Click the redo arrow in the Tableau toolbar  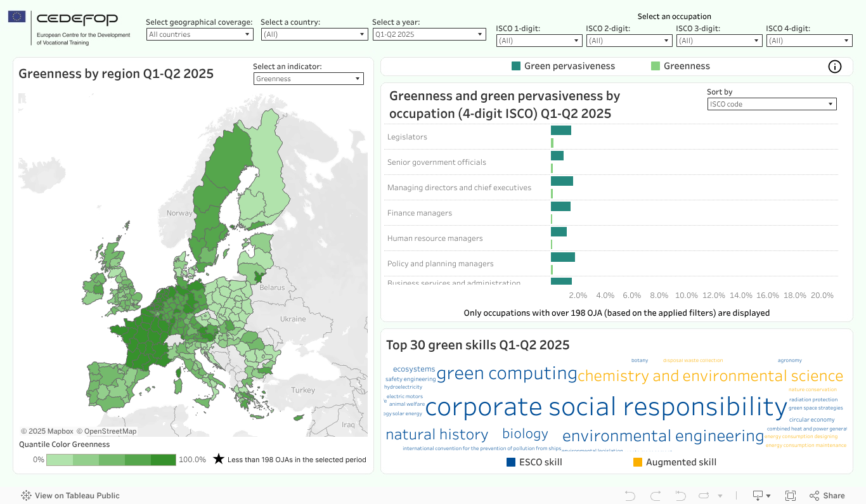(x=656, y=496)
